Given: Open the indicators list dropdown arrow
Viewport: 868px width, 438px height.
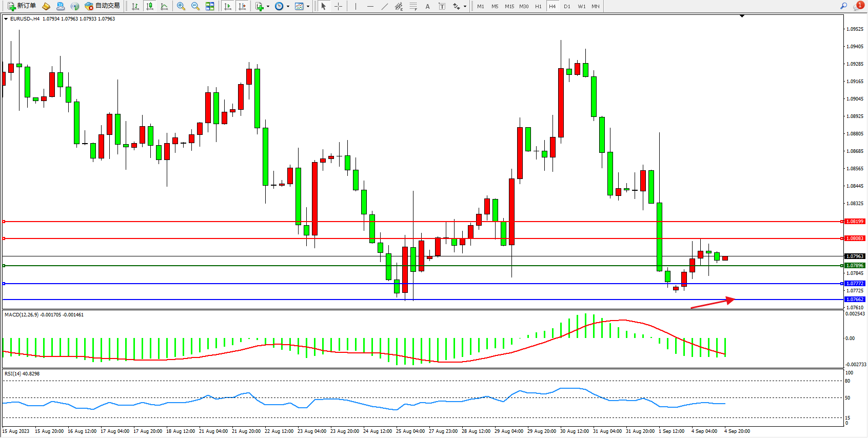Looking at the screenshot, I should [x=268, y=7].
